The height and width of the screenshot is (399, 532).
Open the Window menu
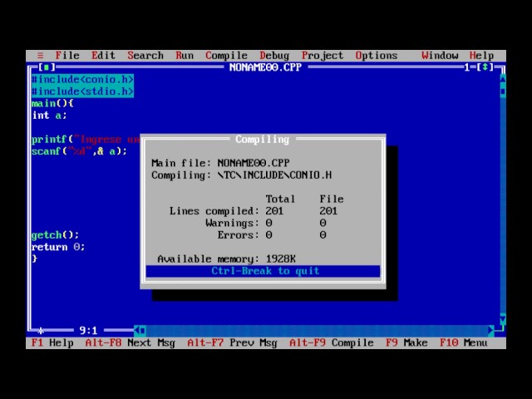(440, 56)
